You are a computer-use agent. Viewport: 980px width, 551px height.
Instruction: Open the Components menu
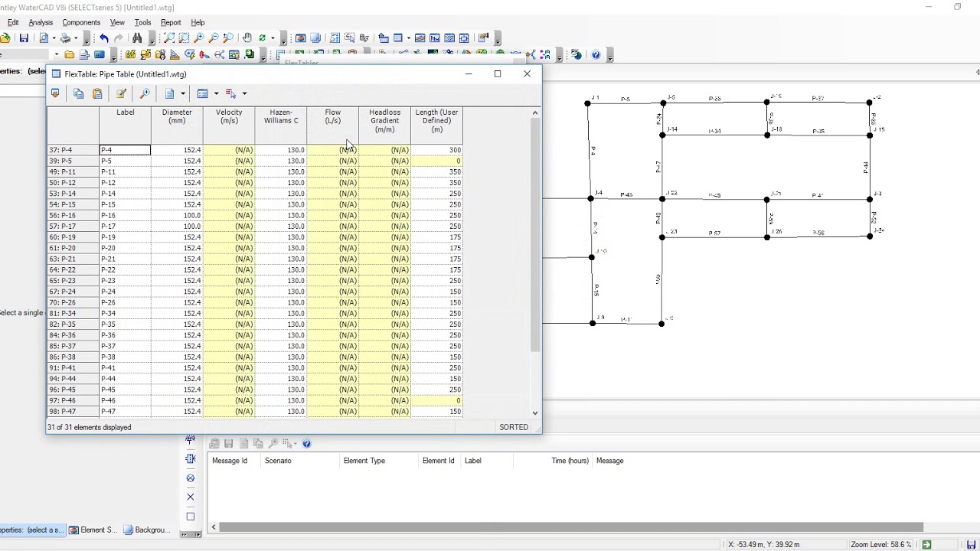click(x=81, y=23)
